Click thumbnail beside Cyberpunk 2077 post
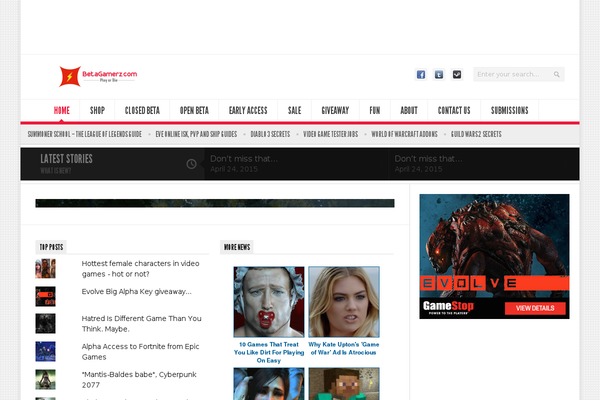 [x=46, y=379]
